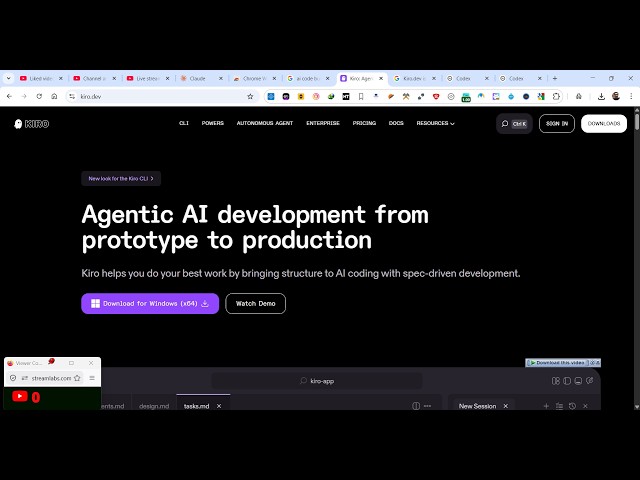Click the green 1.00 badge extension icon
The width and height of the screenshot is (640, 480).
[x=466, y=97]
